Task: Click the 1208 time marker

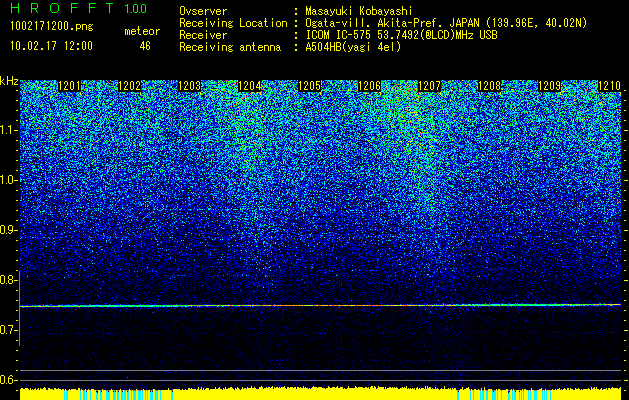Action: (489, 86)
